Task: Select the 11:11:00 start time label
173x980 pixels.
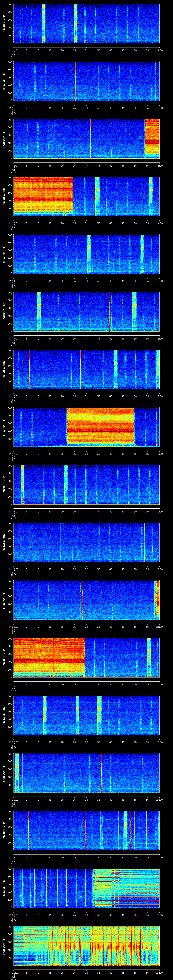Action: [13, 108]
